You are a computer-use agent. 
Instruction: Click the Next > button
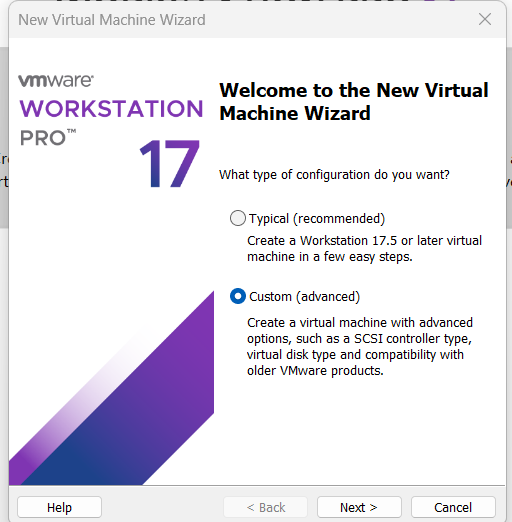click(x=359, y=507)
